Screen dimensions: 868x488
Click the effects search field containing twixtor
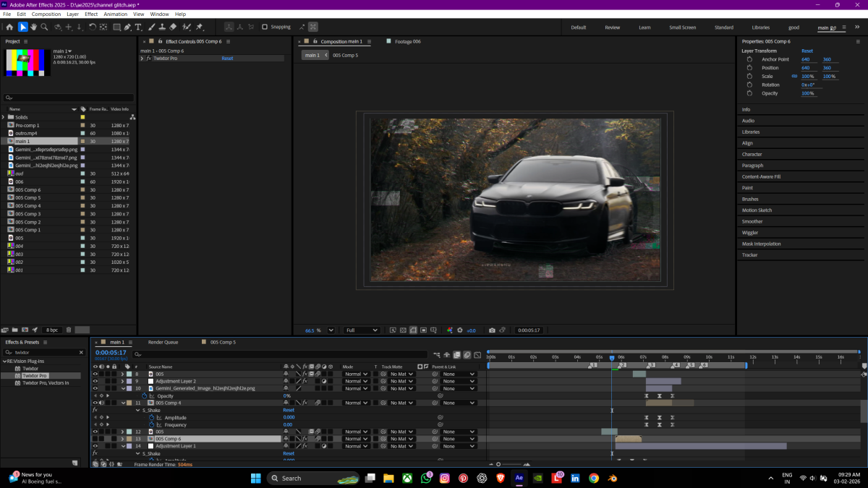tap(43, 352)
